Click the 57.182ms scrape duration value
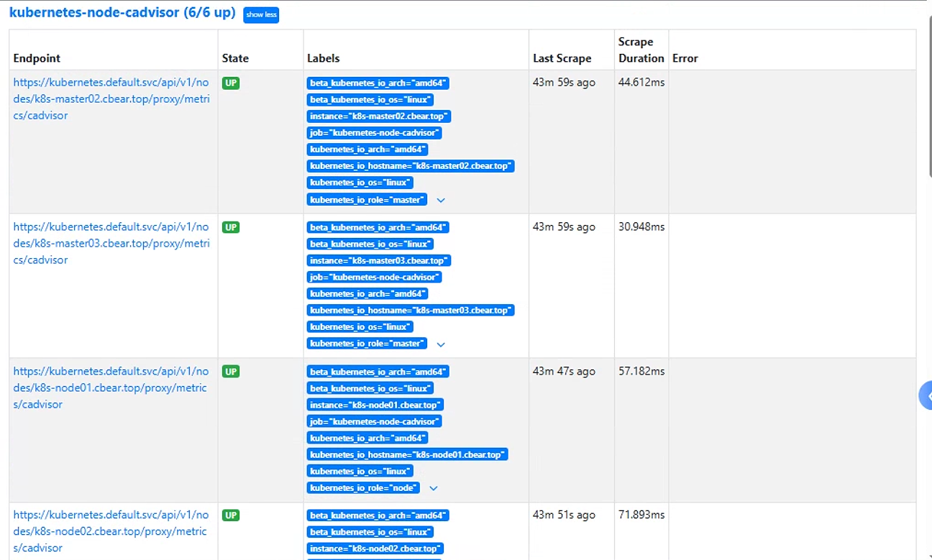This screenshot has width=932, height=560. click(641, 371)
